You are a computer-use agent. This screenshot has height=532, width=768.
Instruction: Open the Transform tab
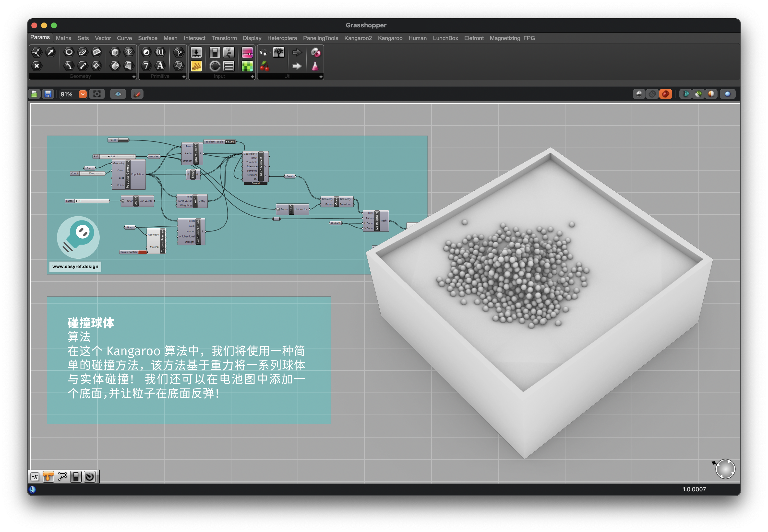tap(224, 38)
